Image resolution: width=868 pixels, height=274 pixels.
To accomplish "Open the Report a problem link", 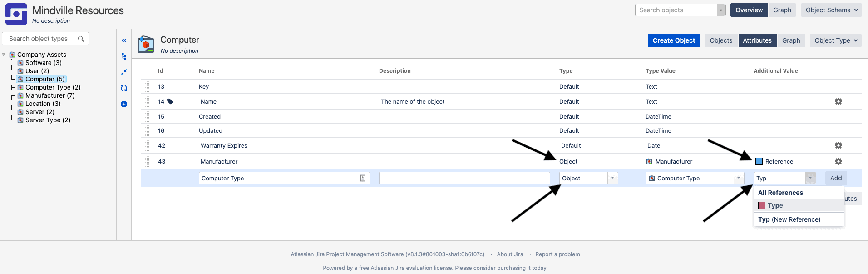I will [557, 254].
